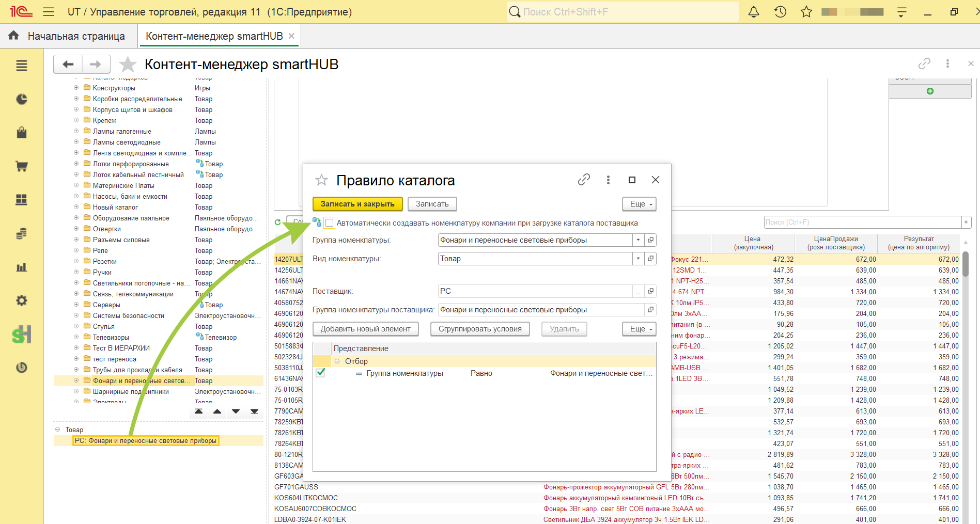This screenshot has width=980, height=524.
Task: Open three-dot menu in Правило каталога dialog
Action: pos(608,180)
